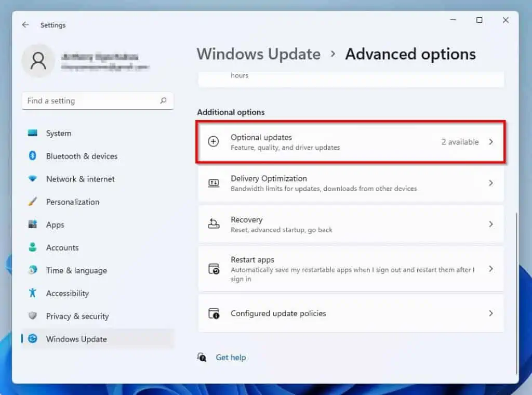Expand Optional updates chevron
Screen dimensions: 532x395
[x=491, y=142]
